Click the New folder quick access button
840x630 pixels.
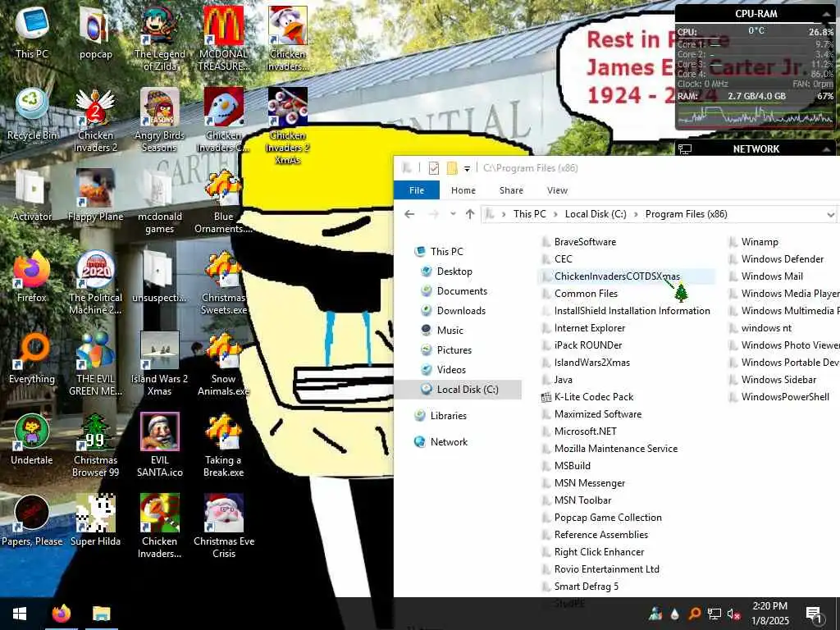click(x=452, y=168)
